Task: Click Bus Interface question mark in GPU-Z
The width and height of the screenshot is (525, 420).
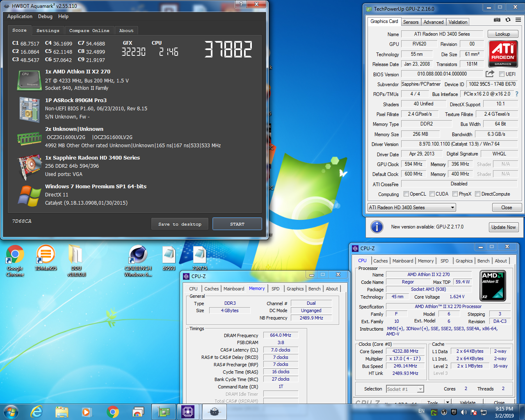Action: pyautogui.click(x=517, y=94)
